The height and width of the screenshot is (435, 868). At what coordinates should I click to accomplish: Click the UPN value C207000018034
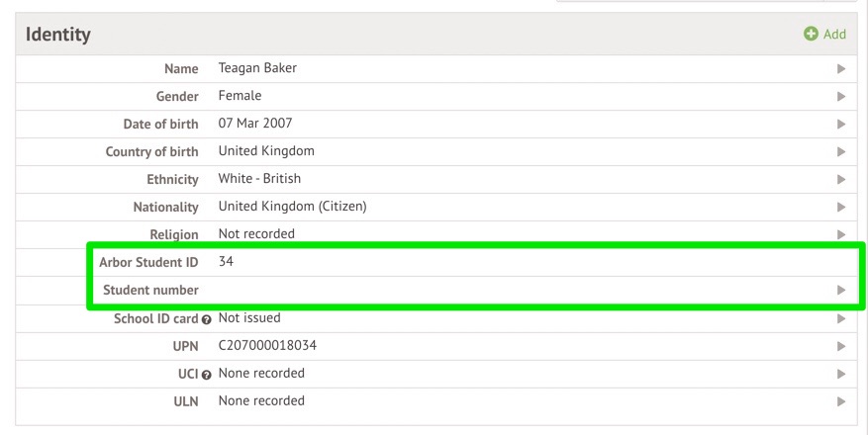267,345
